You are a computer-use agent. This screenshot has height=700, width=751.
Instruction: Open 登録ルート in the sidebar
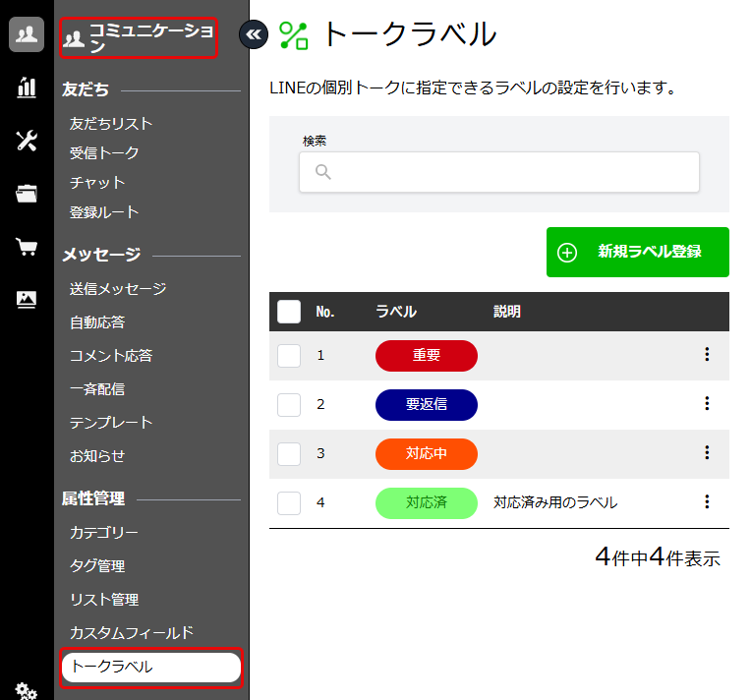click(104, 212)
